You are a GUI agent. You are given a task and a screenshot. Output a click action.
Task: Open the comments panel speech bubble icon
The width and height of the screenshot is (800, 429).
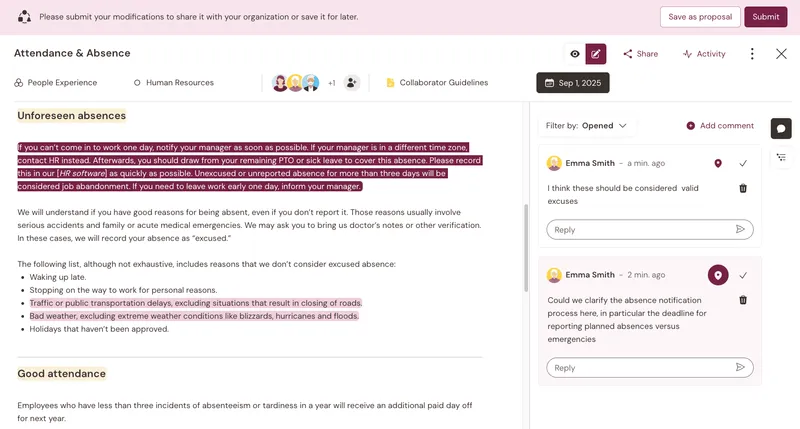coord(781,129)
